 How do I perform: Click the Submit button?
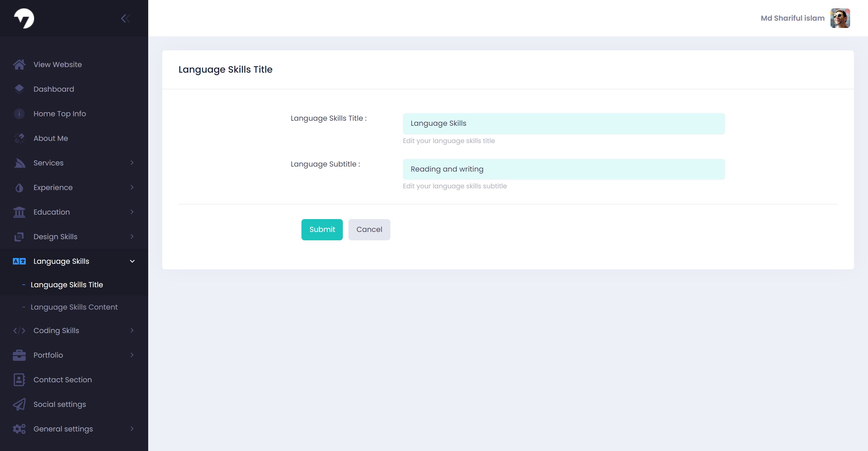pyautogui.click(x=322, y=230)
